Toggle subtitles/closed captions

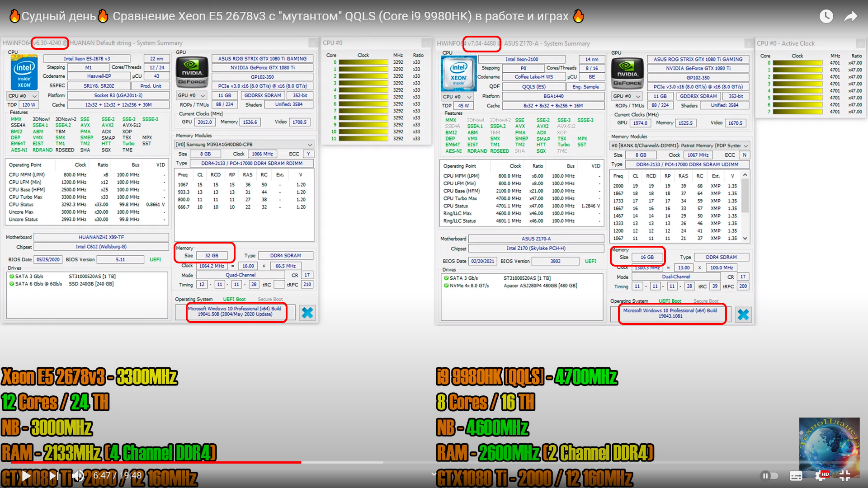click(x=796, y=475)
